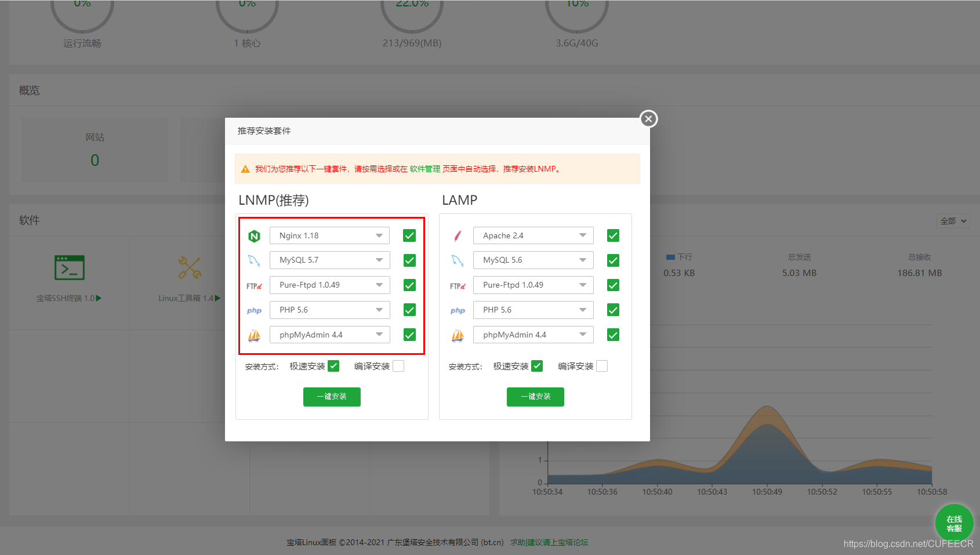
Task: Open the MySQL 5.7 version dropdown
Action: pos(329,260)
